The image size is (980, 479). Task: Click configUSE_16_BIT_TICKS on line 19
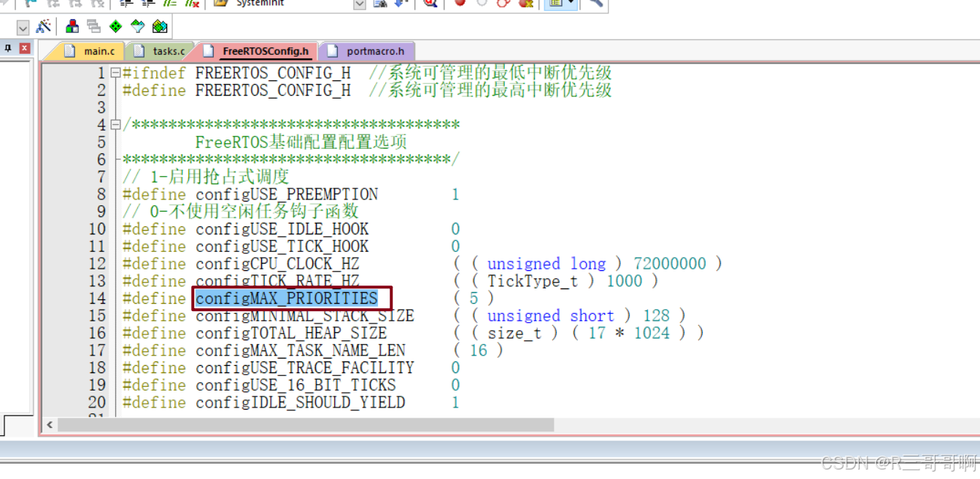296,385
